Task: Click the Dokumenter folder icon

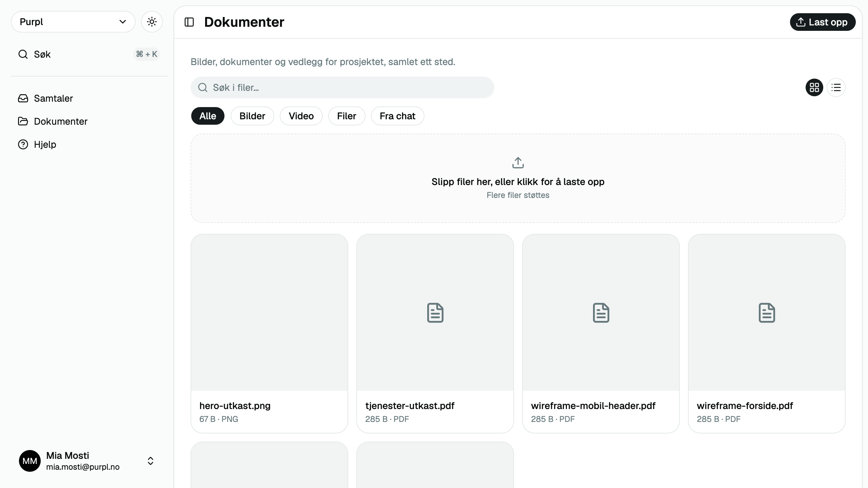Action: click(x=23, y=121)
